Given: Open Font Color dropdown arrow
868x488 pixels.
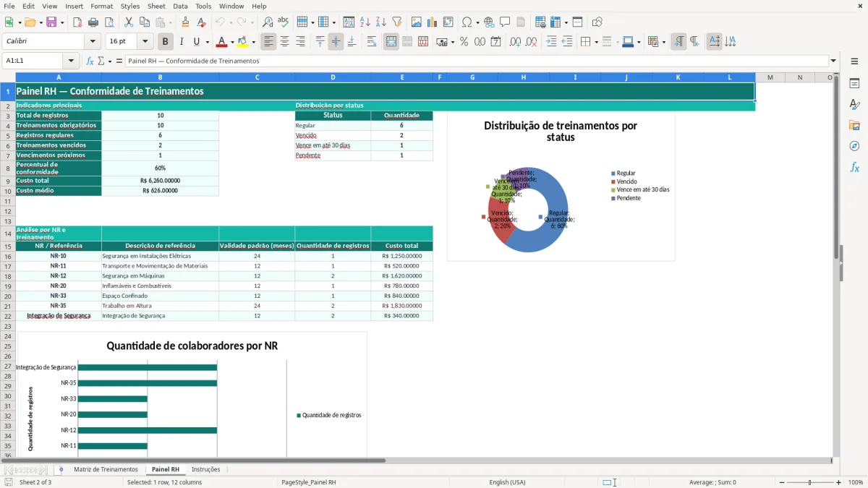Looking at the screenshot, I should 231,42.
